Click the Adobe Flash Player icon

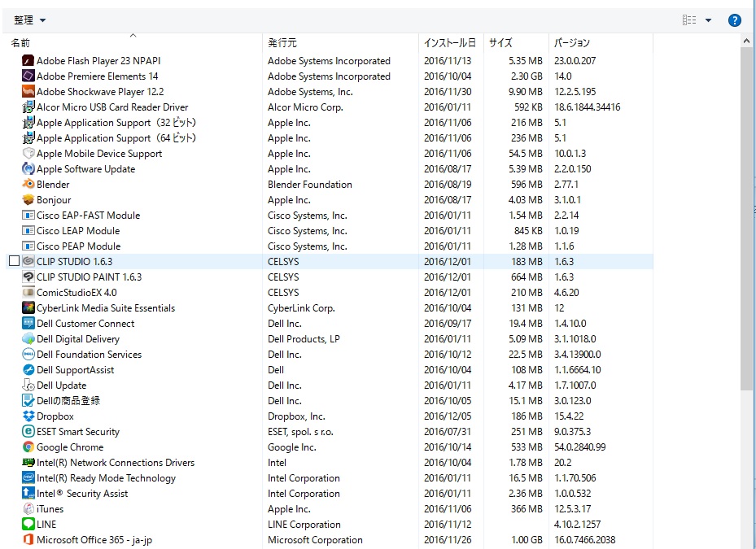tap(28, 61)
